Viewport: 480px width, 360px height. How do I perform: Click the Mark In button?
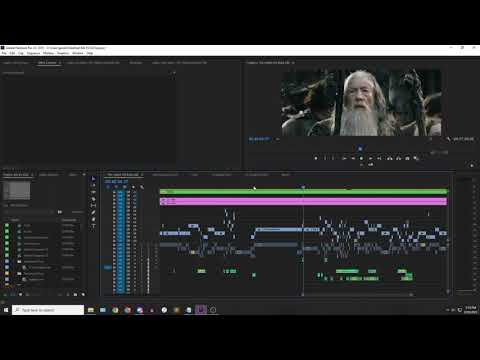pyautogui.click(x=325, y=158)
